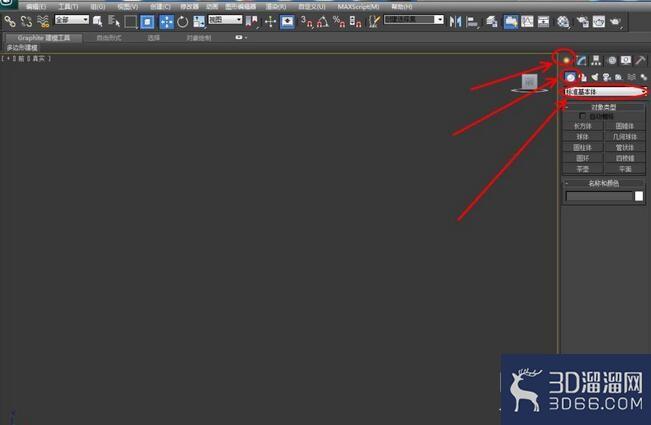The width and height of the screenshot is (651, 425).
Task: Select the Shapes category icon
Action: pyautogui.click(x=583, y=77)
